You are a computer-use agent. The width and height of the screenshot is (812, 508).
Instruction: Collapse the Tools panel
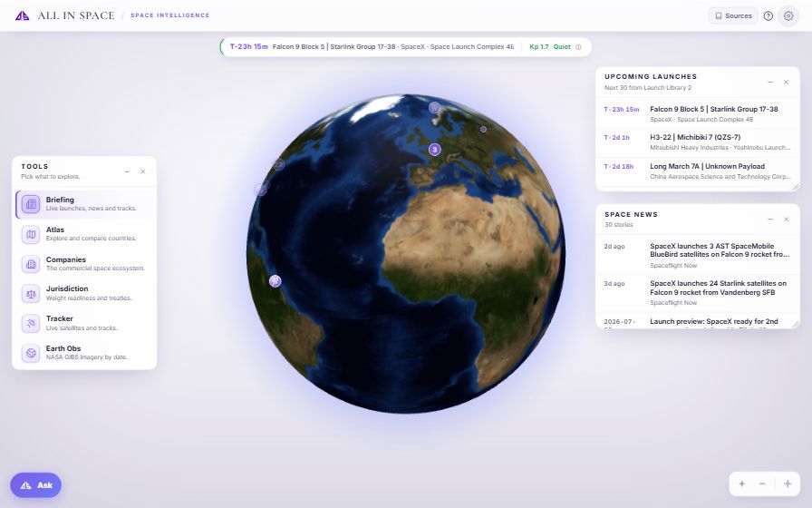[127, 171]
